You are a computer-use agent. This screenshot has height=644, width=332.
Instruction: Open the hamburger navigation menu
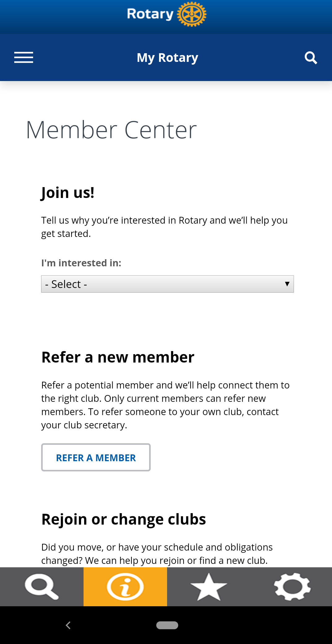[24, 58]
